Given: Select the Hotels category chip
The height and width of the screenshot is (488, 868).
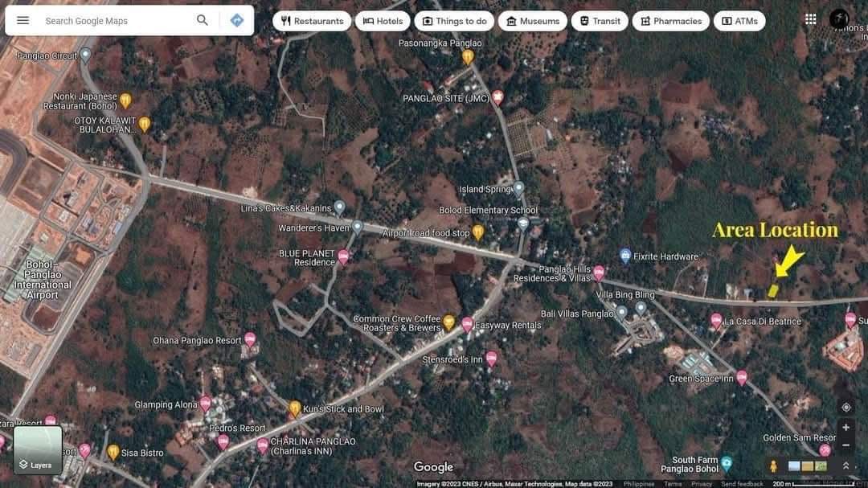Looking at the screenshot, I should tap(383, 21).
